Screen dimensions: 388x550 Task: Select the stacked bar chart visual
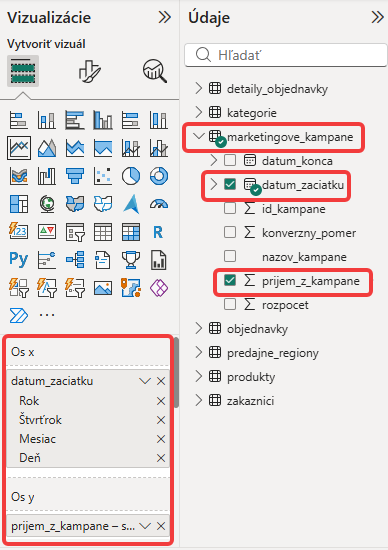click(x=19, y=120)
